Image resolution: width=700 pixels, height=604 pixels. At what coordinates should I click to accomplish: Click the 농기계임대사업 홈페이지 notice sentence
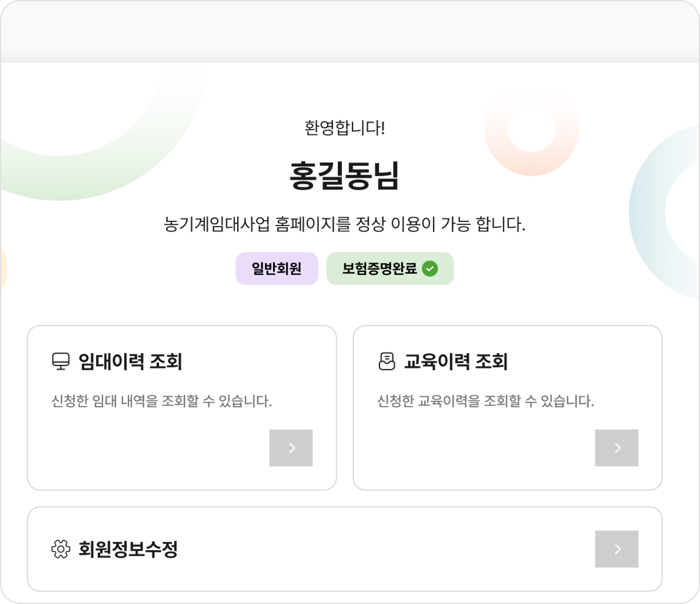pos(345,224)
